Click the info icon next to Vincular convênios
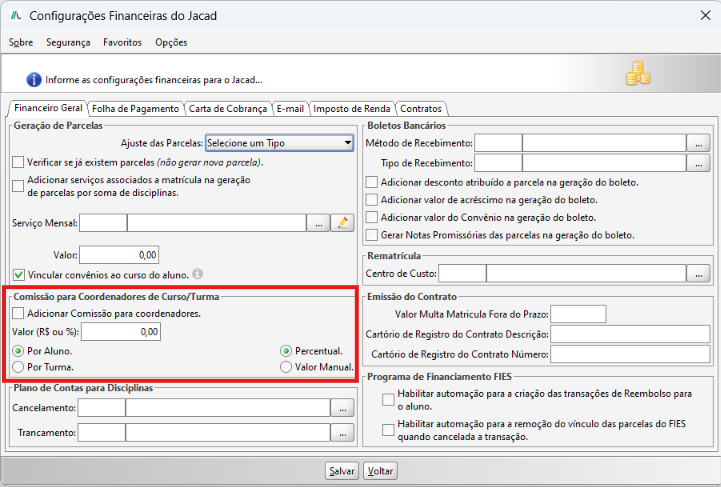 tap(197, 274)
